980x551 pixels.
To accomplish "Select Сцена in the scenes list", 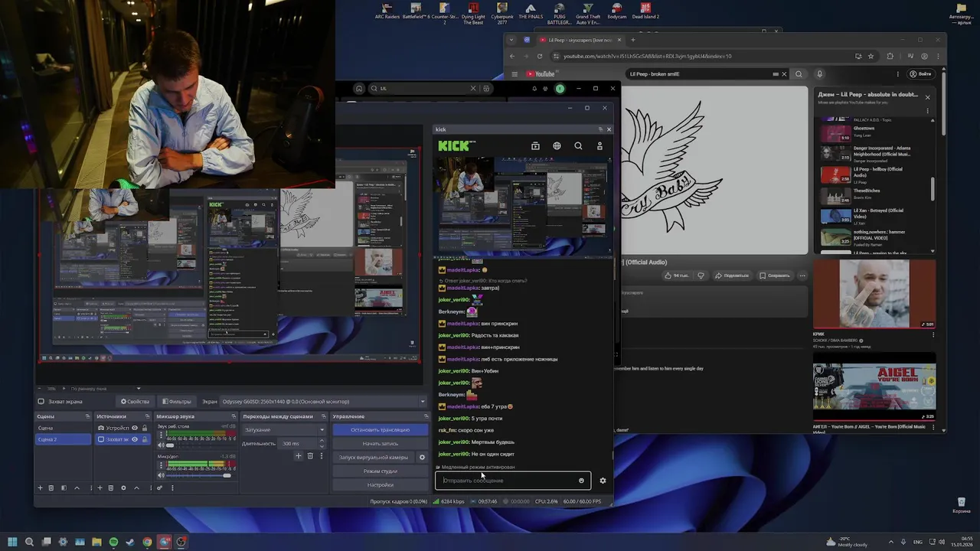I will click(x=63, y=428).
